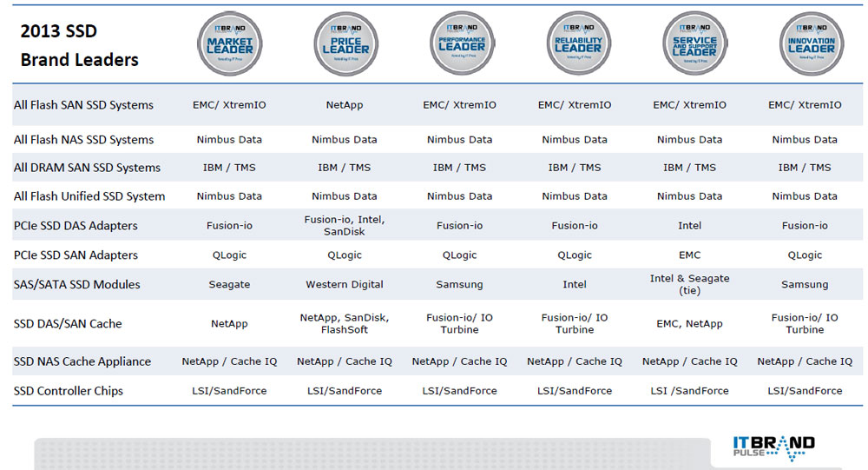The height and width of the screenshot is (470, 868).
Task: Click the EMC, NetApp cell in SSD Cache row
Action: pyautogui.click(x=689, y=324)
